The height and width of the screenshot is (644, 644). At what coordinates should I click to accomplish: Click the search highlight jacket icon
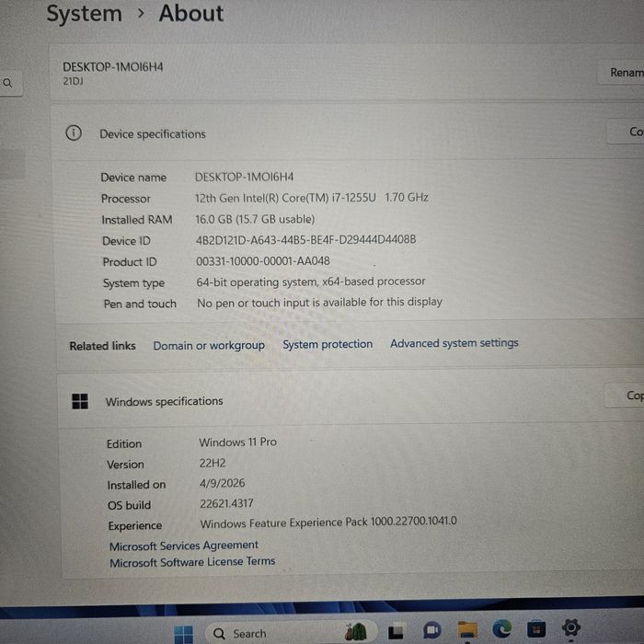(355, 632)
